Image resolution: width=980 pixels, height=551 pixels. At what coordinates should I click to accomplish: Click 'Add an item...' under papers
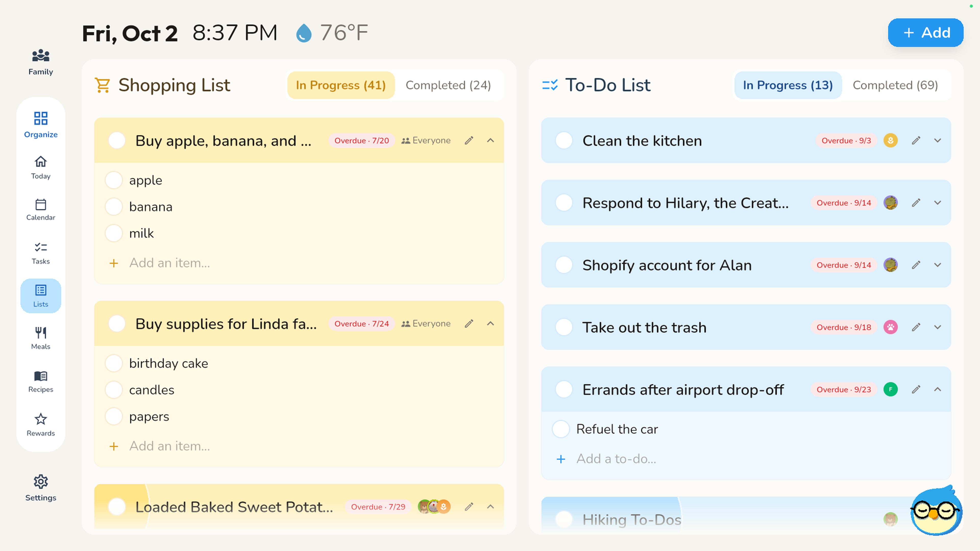tap(169, 446)
